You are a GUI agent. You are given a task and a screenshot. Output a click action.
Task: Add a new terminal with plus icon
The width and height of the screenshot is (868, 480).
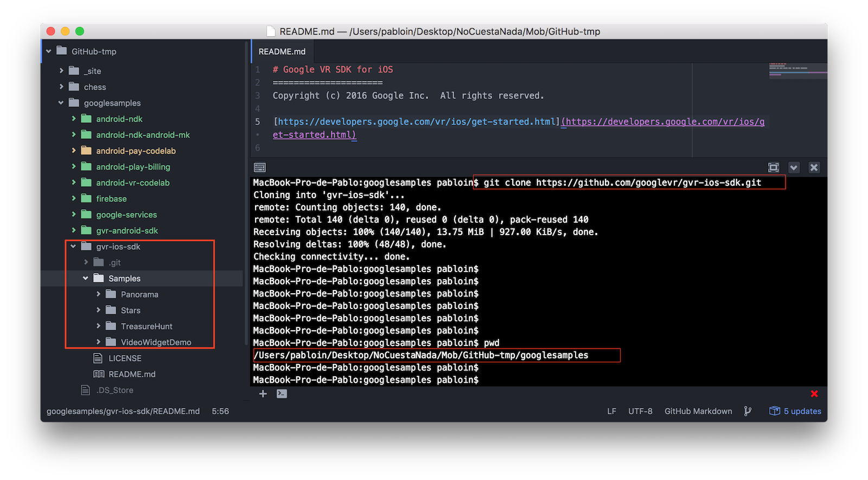263,394
